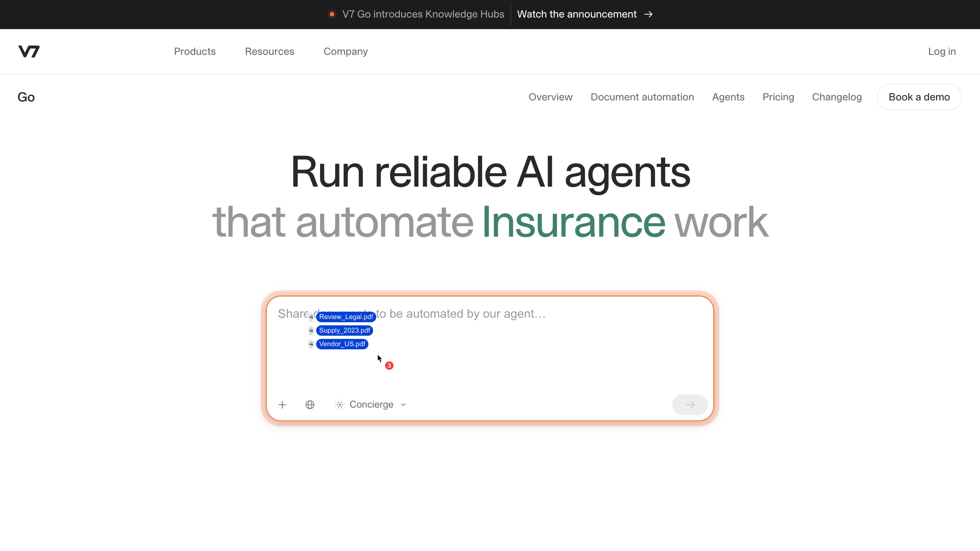Click the globe web search icon
This screenshot has height=551, width=980.
click(x=310, y=405)
